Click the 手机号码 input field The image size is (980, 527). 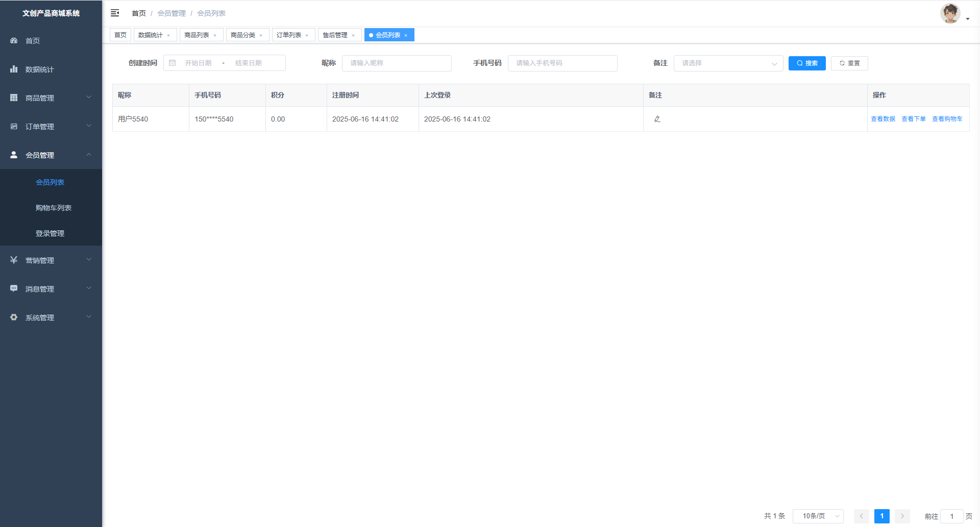(x=562, y=63)
